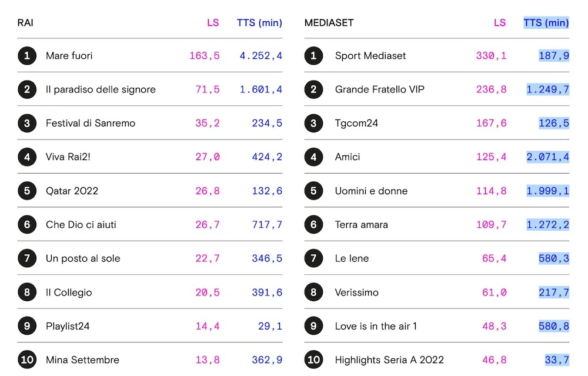The height and width of the screenshot is (376, 588).
Task: Select the Sport Mediaset title
Action: click(370, 56)
